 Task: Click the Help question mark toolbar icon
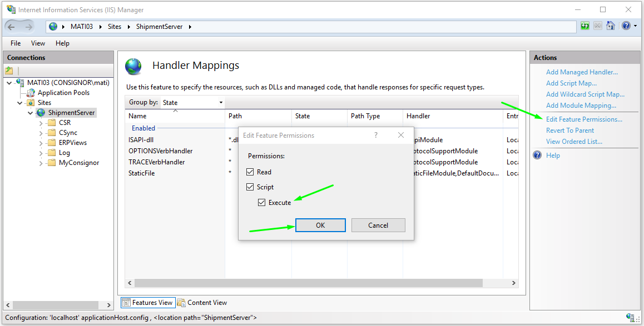[626, 26]
